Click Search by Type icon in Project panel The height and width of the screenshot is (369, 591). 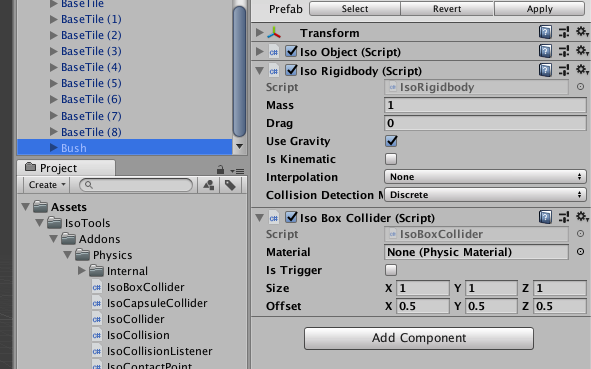[x=209, y=185]
